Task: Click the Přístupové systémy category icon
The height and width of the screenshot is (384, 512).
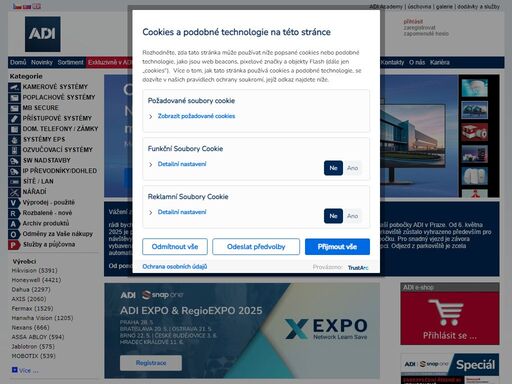Action: [14, 119]
